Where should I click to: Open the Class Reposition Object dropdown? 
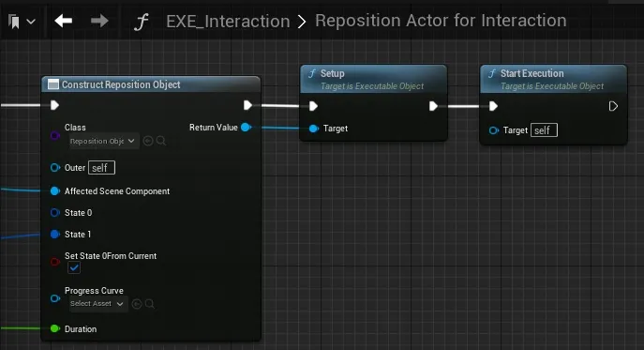[x=102, y=141]
